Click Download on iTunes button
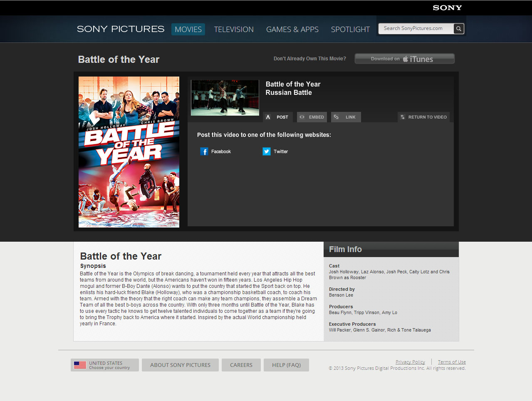 (x=404, y=59)
